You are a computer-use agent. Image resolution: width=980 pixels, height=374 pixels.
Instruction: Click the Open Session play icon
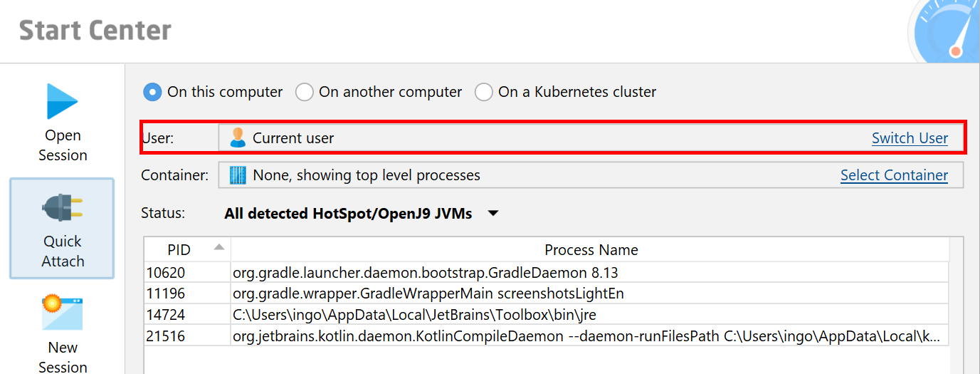[62, 101]
